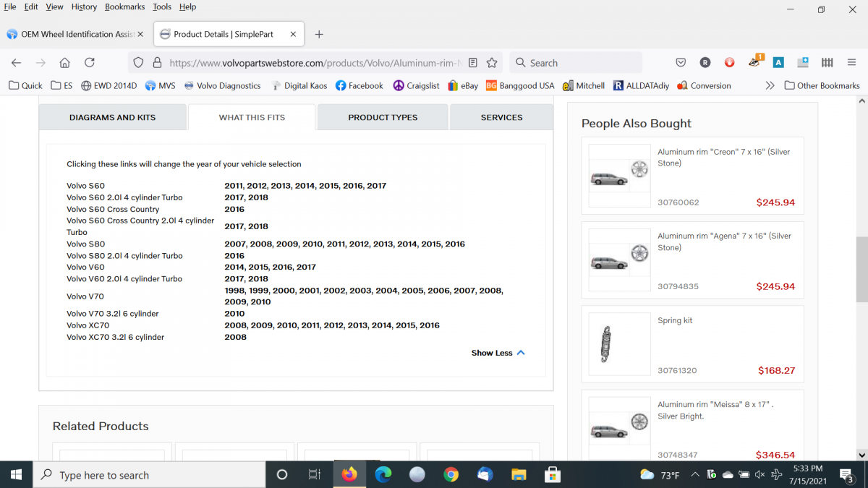Switch to the Diagrams and Kits tab
868x488 pixels.
tap(112, 117)
